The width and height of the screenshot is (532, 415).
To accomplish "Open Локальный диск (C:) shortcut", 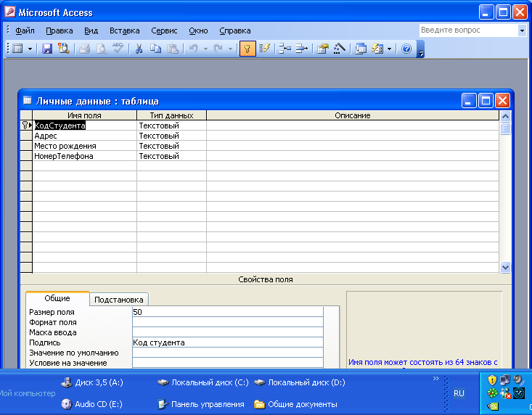I will [x=203, y=382].
